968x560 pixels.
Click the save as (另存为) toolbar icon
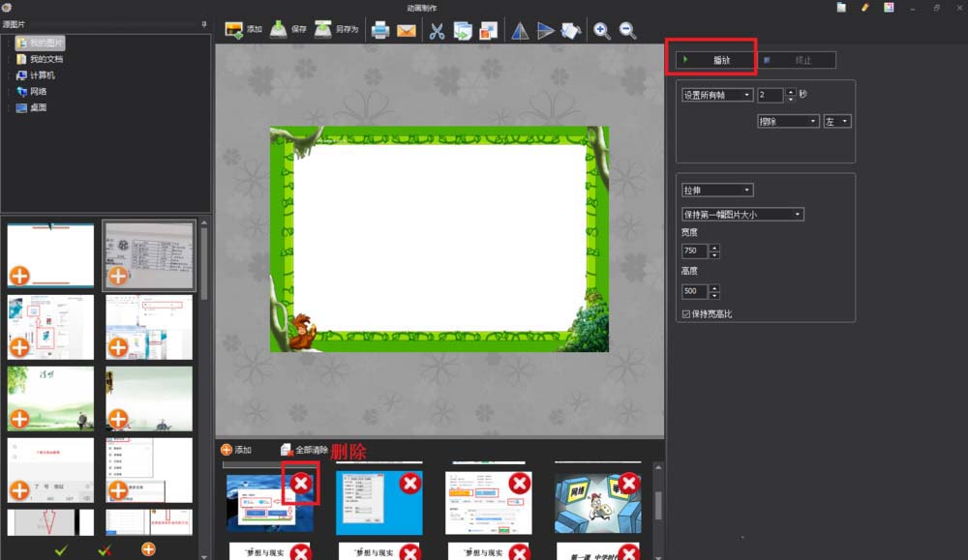tap(323, 30)
